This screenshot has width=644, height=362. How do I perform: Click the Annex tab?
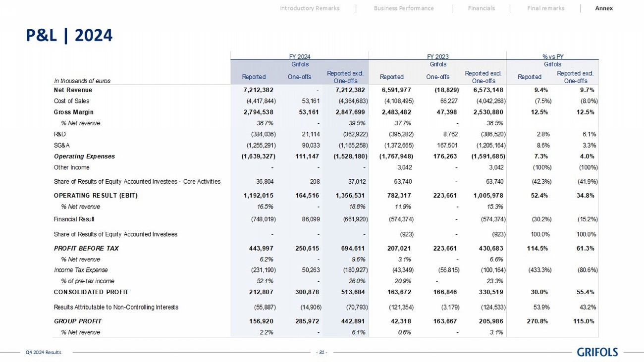pyautogui.click(x=604, y=8)
